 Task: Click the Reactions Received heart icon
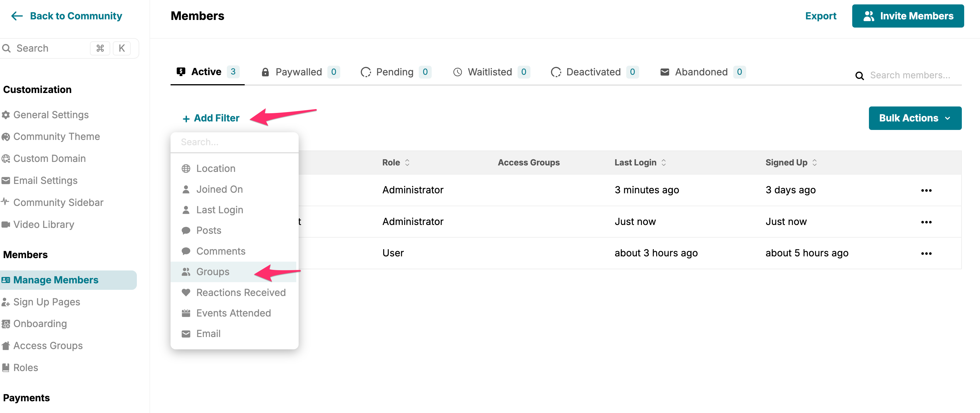pos(186,292)
